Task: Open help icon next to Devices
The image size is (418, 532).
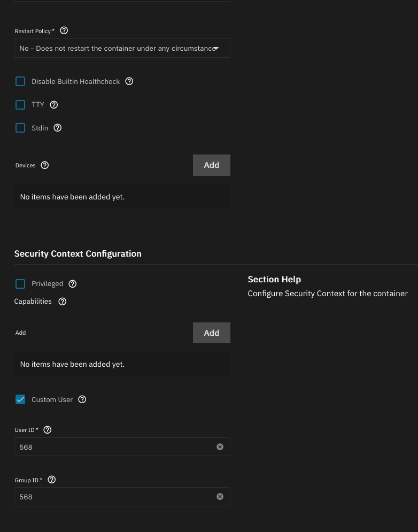Action: click(44, 165)
